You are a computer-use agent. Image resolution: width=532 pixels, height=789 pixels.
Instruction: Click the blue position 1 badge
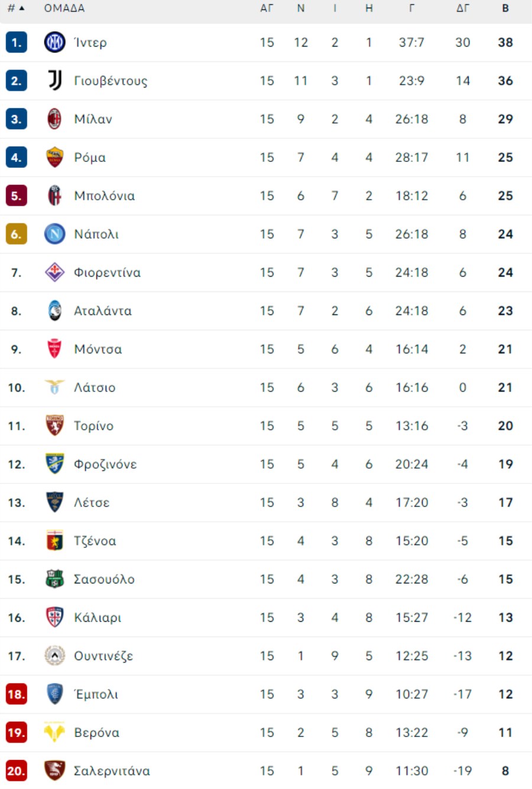coord(16,43)
